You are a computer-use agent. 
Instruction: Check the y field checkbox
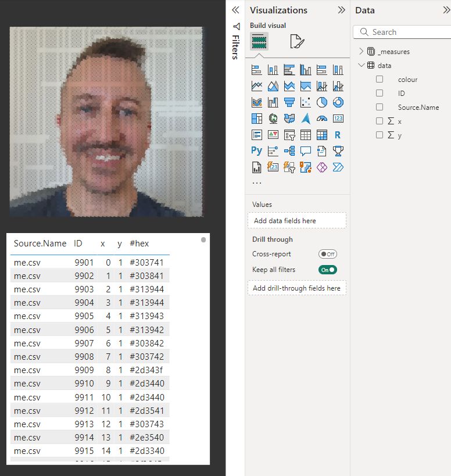380,135
